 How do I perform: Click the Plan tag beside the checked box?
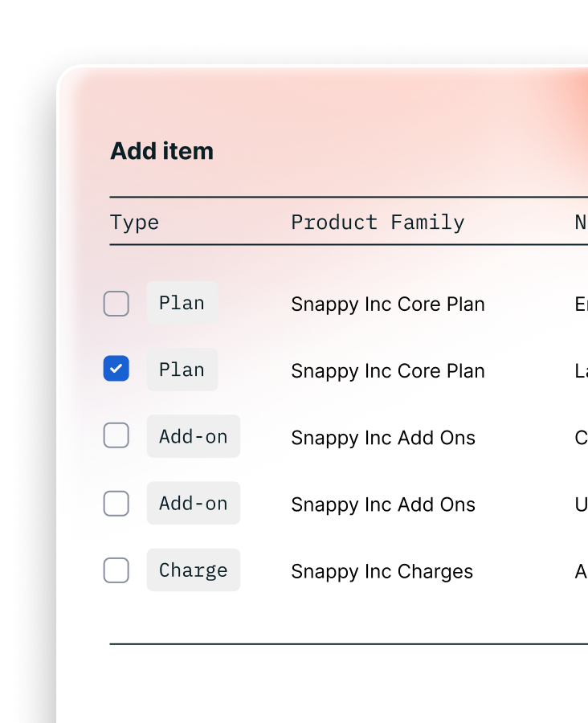[x=182, y=370]
